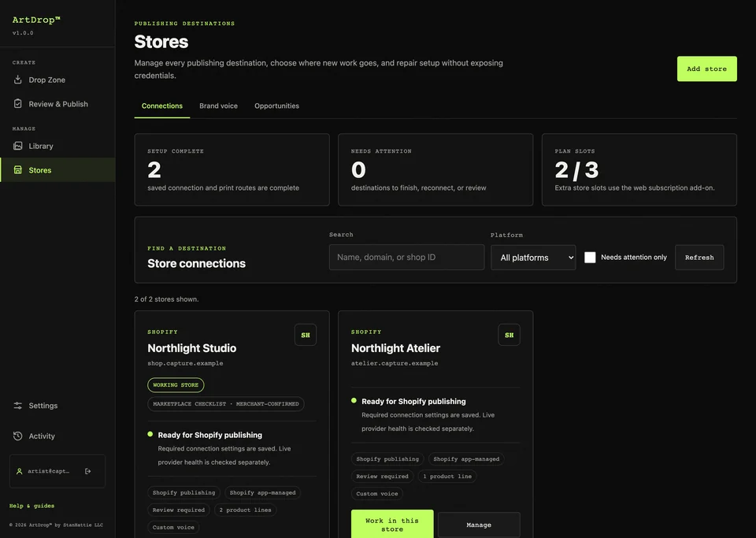This screenshot has width=756, height=538.
Task: Click Shopify publishing tag on Studio card
Action: click(183, 492)
